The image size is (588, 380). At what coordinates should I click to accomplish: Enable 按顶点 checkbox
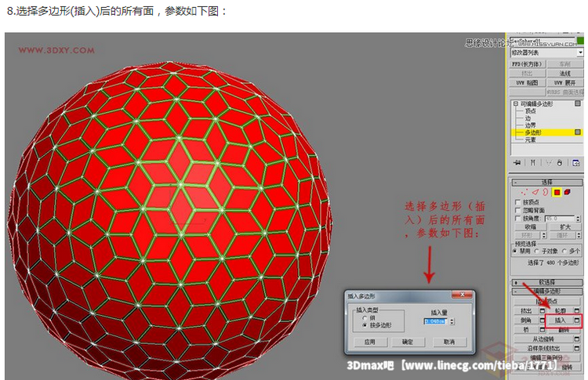click(518, 202)
